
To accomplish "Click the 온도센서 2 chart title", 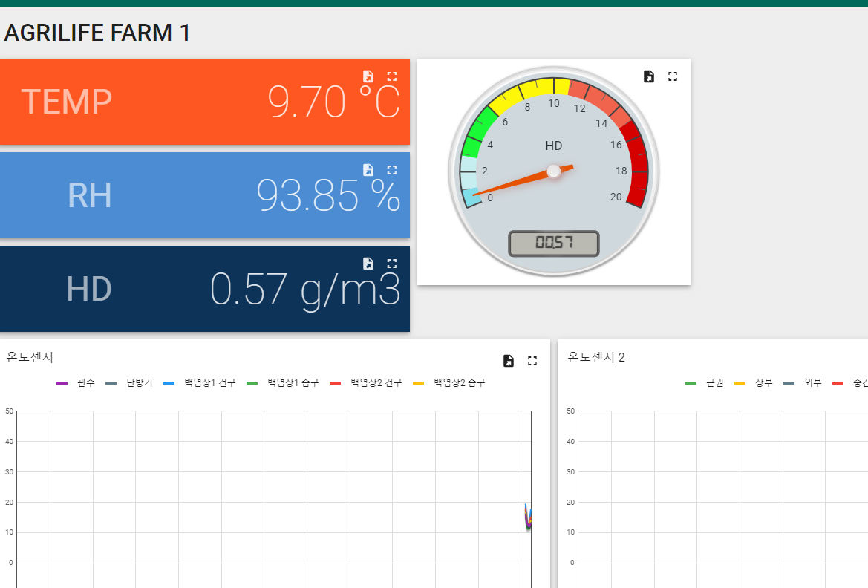I will pyautogui.click(x=596, y=357).
